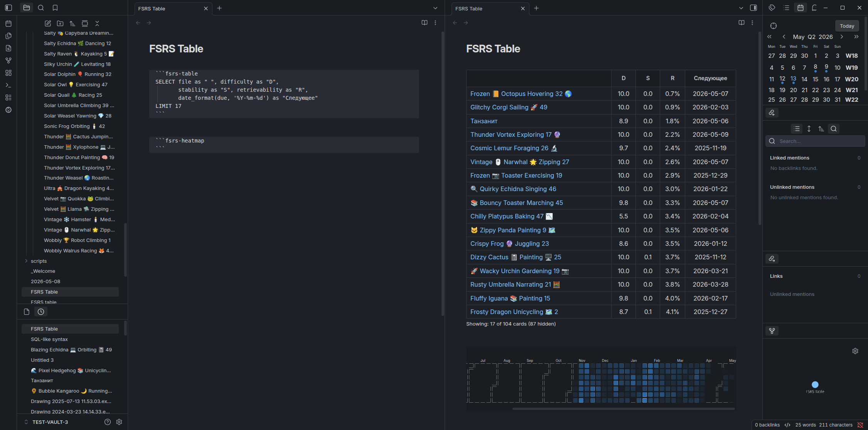Open graph settings gear in local graph panel
The width and height of the screenshot is (868, 430).
pos(855,351)
